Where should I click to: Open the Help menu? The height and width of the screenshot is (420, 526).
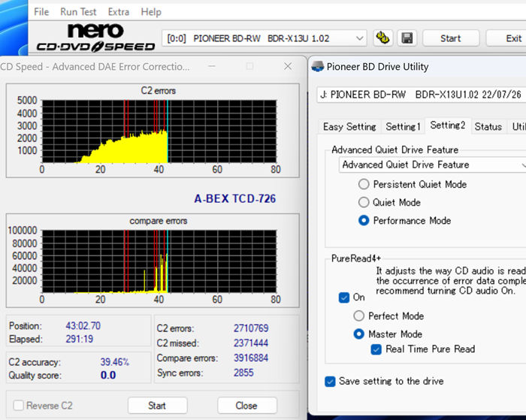151,12
